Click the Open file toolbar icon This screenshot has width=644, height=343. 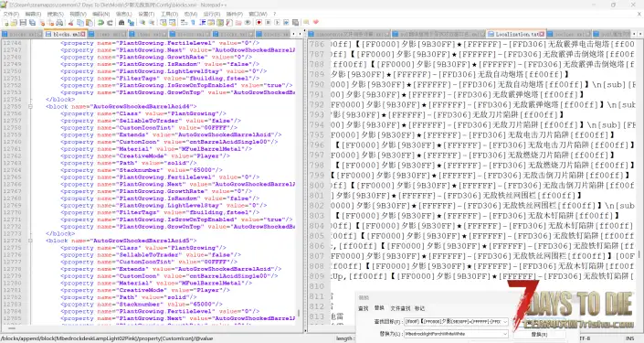pos(14,23)
